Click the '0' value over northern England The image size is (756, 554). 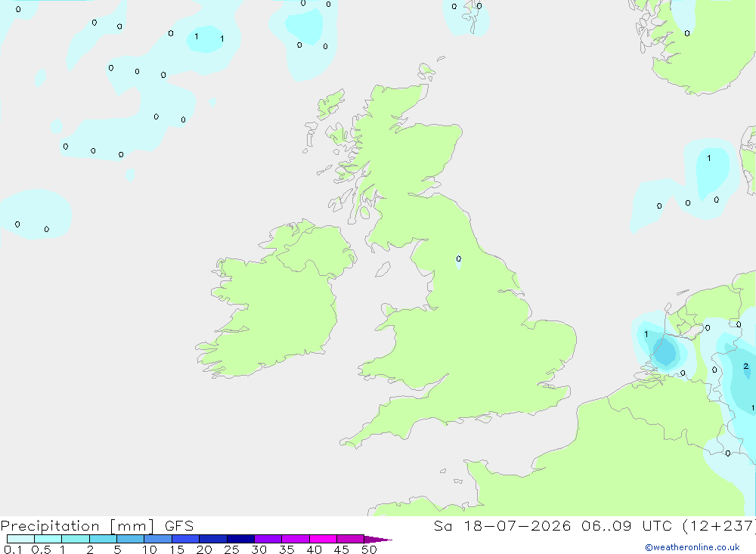click(x=459, y=259)
